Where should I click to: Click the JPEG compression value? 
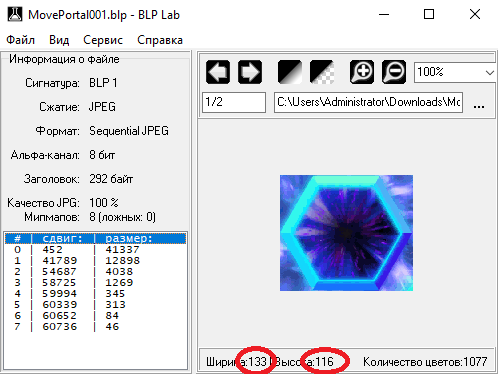102,107
